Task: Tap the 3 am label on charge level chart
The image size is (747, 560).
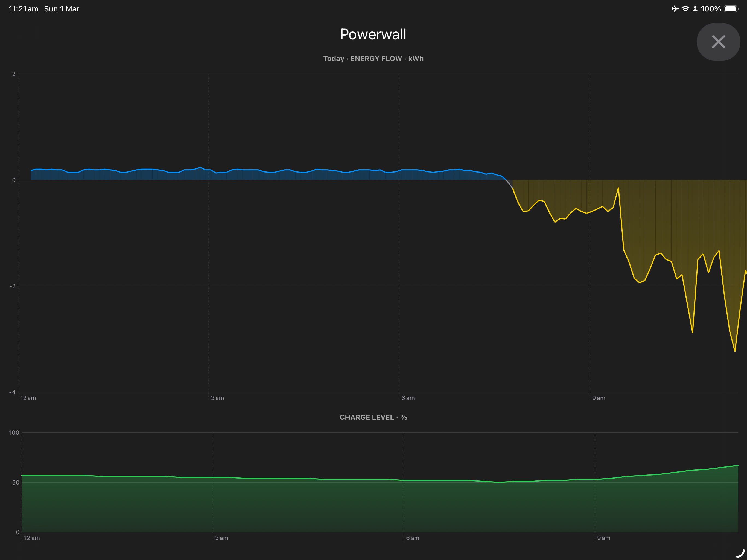Action: tap(221, 538)
